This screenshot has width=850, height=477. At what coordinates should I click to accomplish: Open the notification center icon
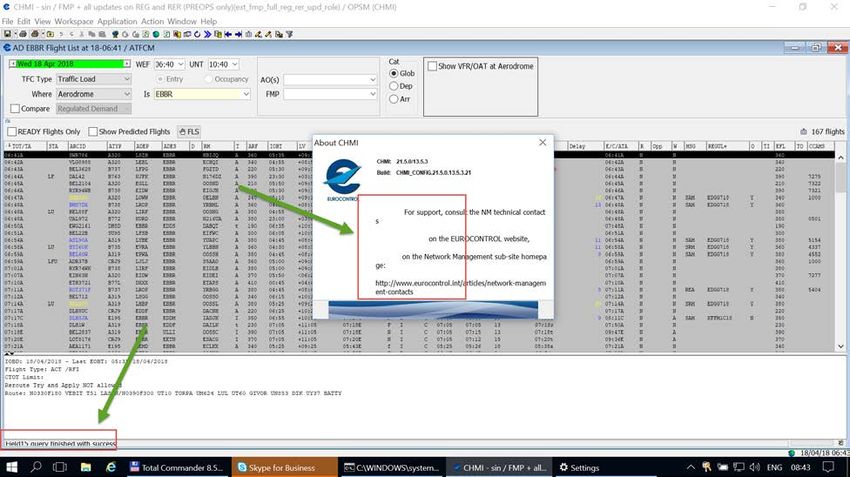828,467
